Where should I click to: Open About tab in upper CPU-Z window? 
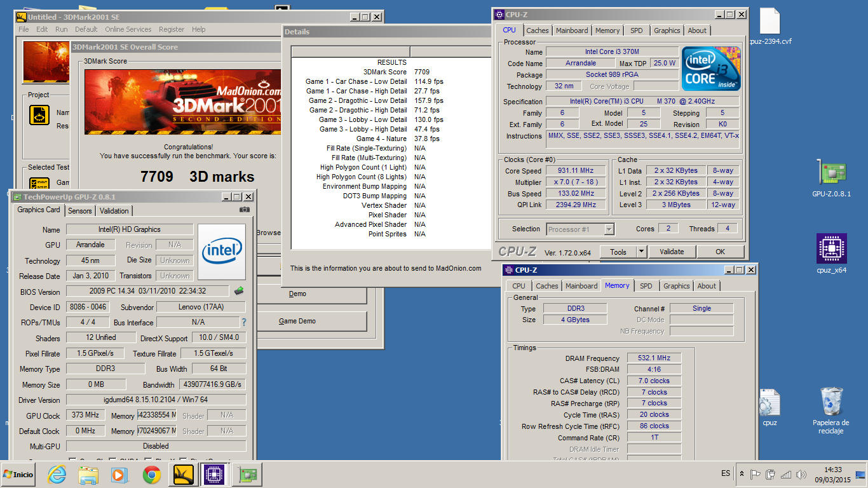(697, 30)
